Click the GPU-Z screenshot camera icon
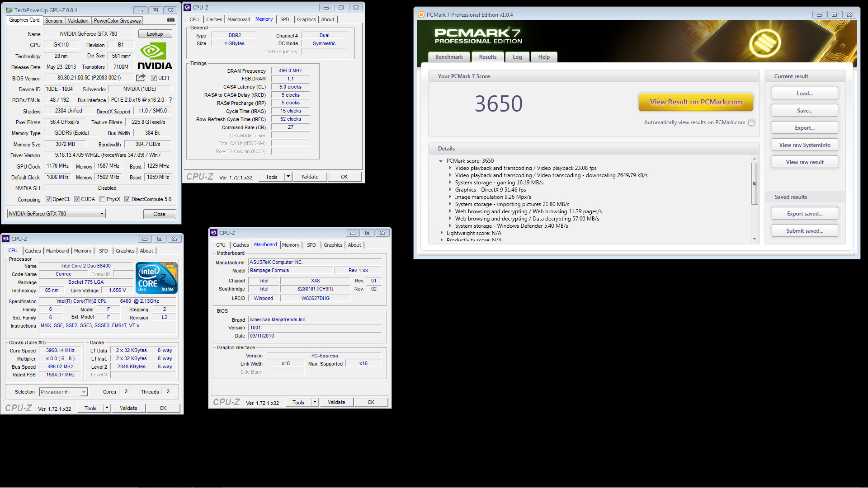 click(170, 20)
